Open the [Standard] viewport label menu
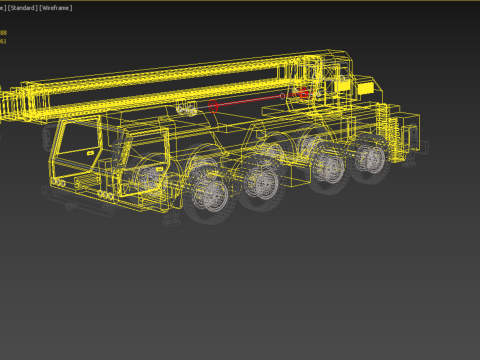This screenshot has height=360, width=480. [23, 8]
